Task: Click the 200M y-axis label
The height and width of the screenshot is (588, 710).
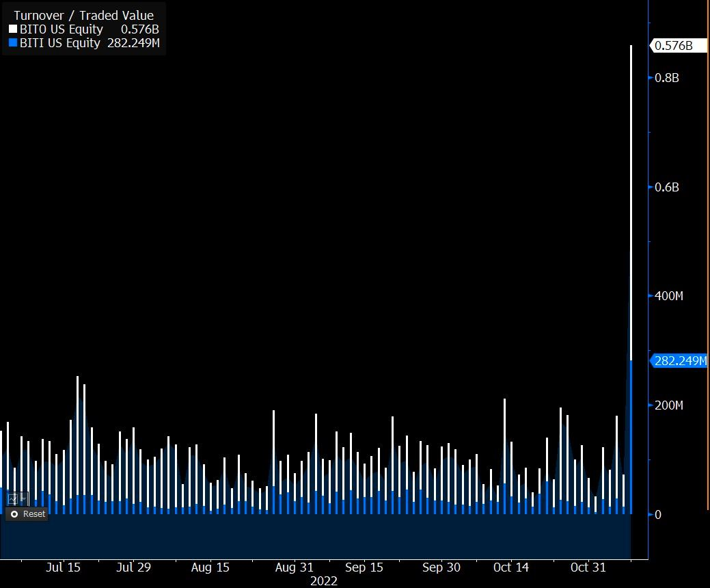Action: (669, 405)
